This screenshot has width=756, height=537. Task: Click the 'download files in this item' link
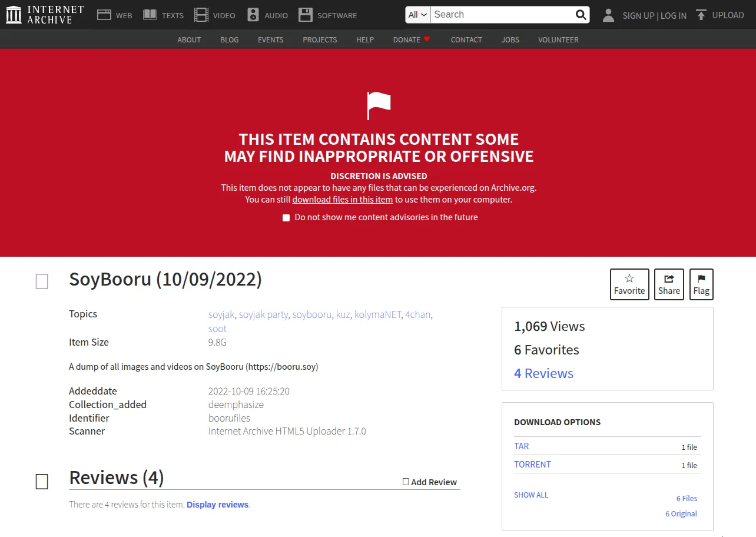click(343, 200)
